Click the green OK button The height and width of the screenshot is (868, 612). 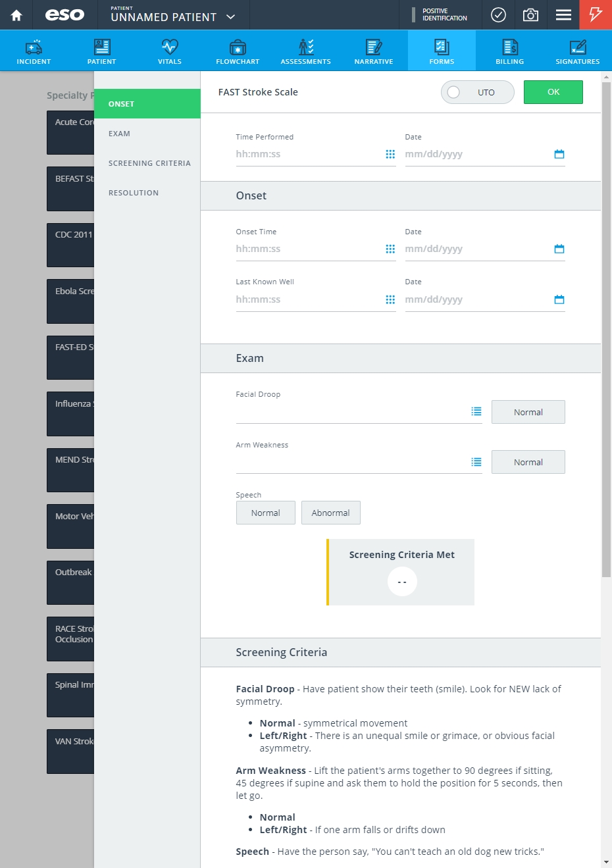click(x=553, y=92)
